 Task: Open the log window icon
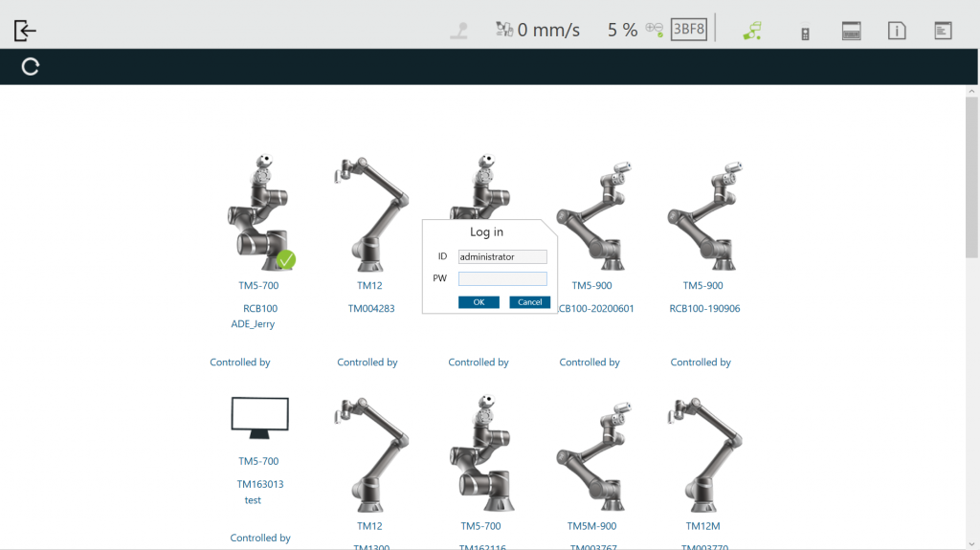click(943, 31)
